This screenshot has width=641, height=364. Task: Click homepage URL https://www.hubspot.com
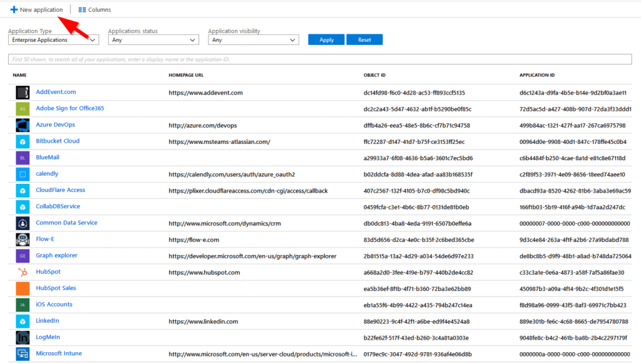205,273
